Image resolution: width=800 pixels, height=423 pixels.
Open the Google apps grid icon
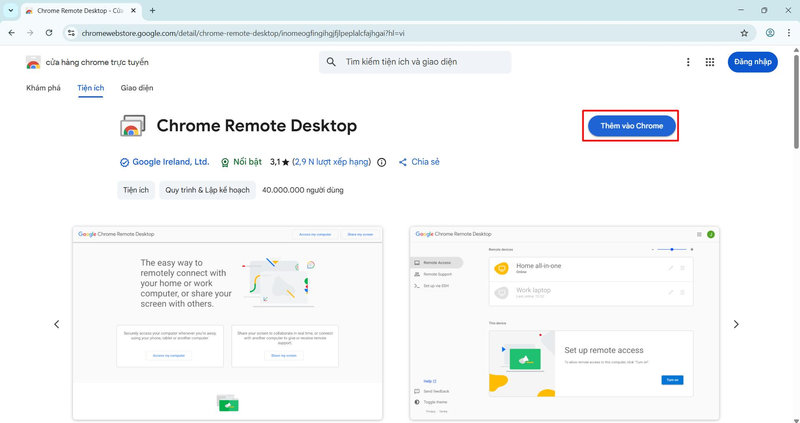point(710,62)
